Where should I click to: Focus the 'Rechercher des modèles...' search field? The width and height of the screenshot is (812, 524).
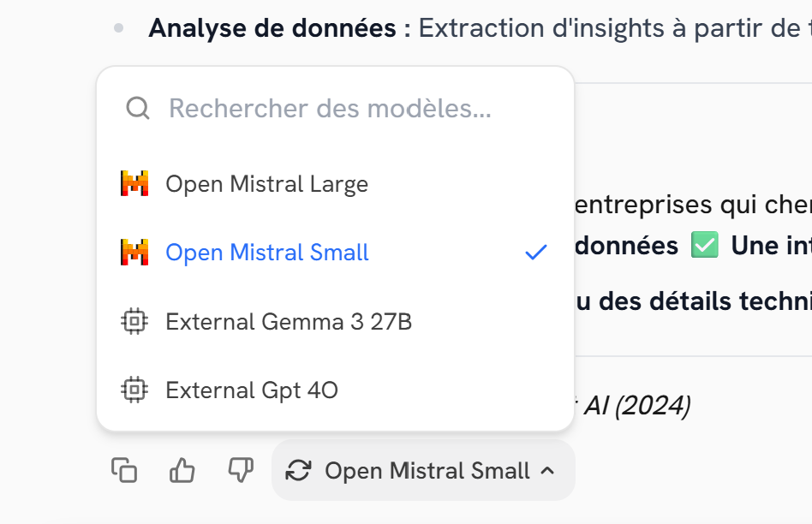point(330,109)
